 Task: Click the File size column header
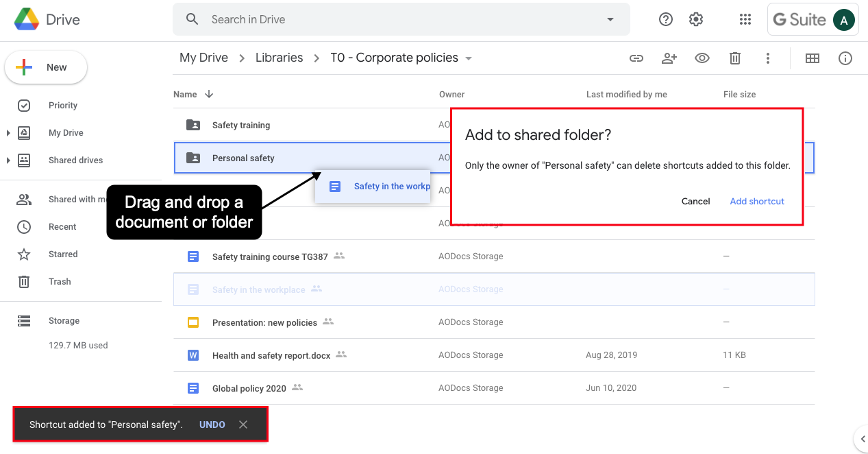pyautogui.click(x=740, y=95)
